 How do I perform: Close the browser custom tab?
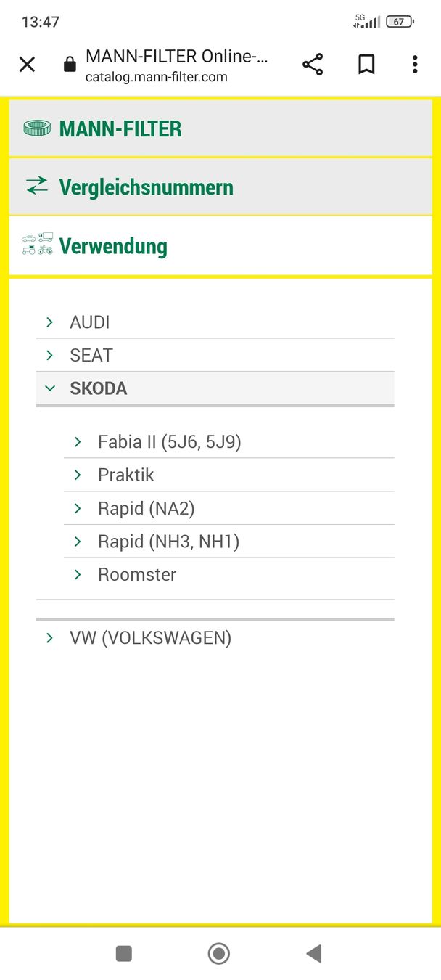point(27,65)
